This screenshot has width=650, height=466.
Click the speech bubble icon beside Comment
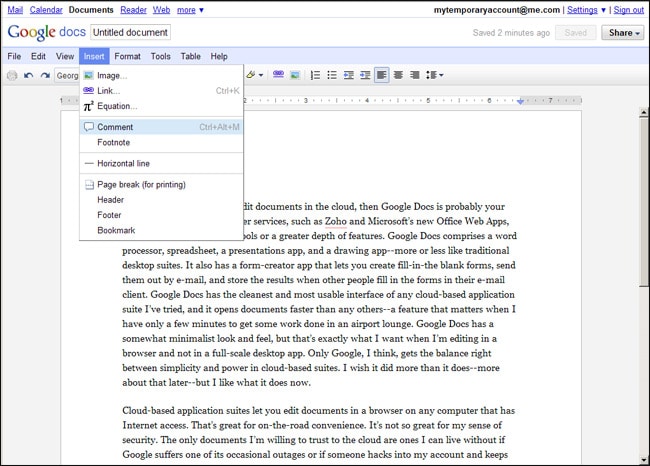[x=88, y=127]
